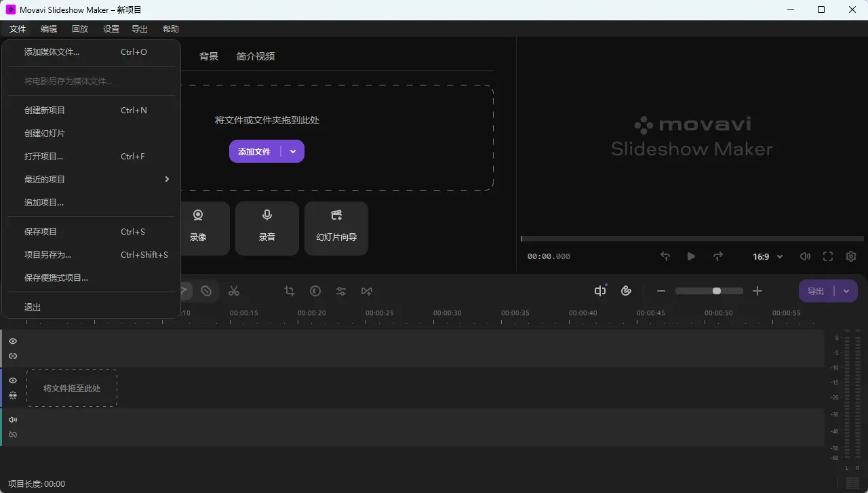Viewport: 868px width, 493px height.
Task: Open the 导出 menu in menu bar
Action: pos(140,28)
